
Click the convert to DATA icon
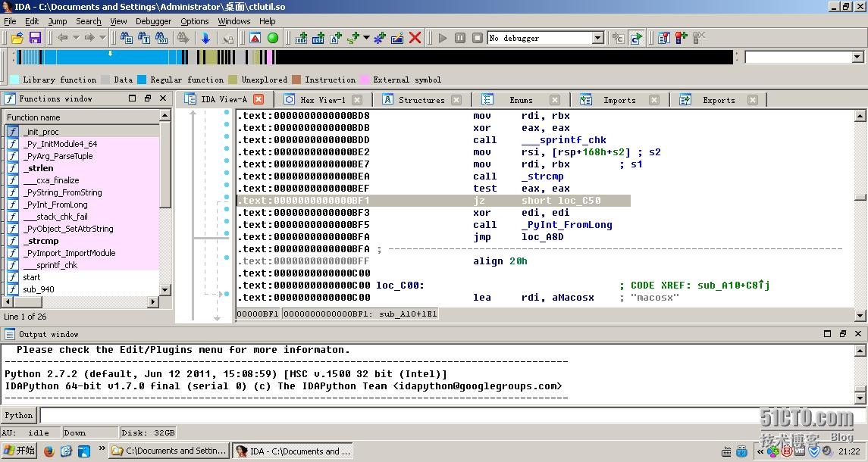(318, 38)
